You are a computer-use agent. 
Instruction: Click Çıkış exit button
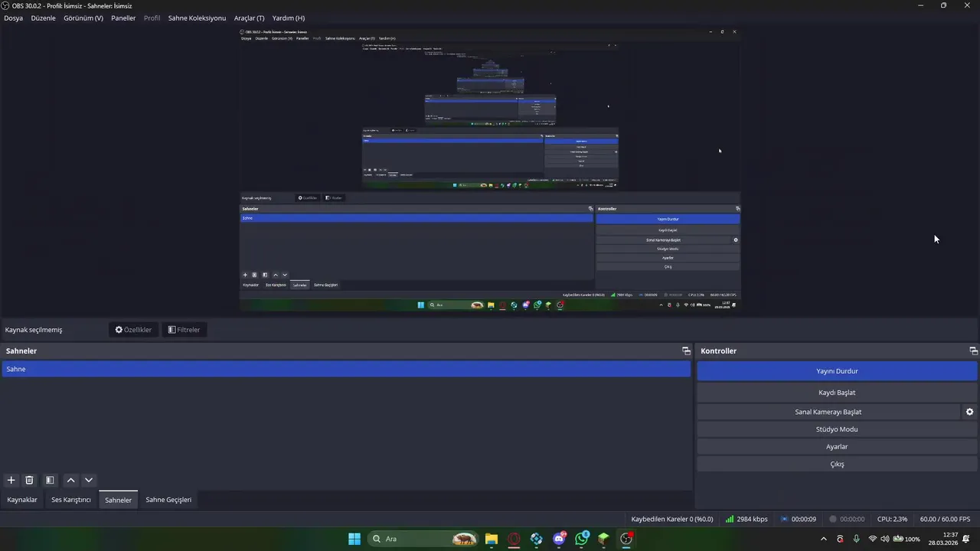coord(837,465)
